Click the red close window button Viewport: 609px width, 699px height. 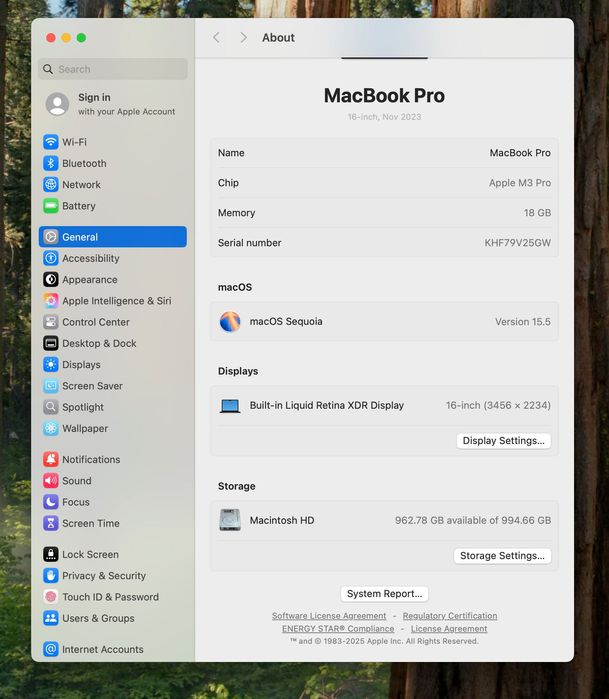51,38
